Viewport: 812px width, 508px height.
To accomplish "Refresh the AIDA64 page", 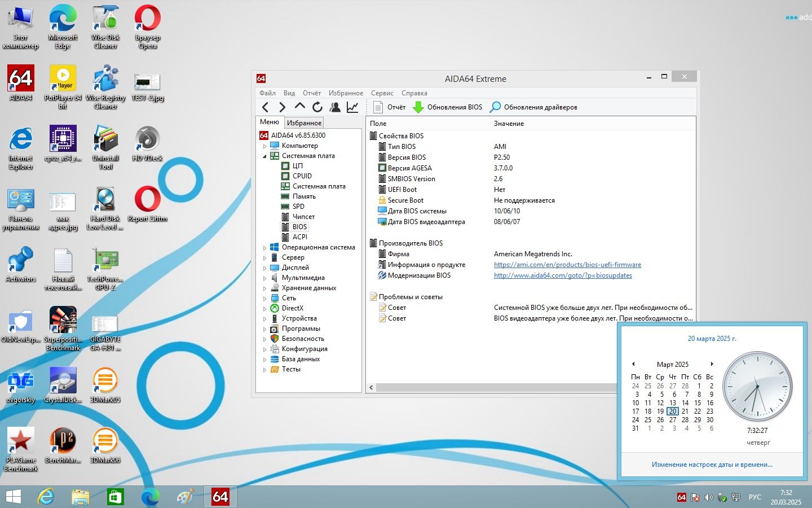I will coord(317,107).
